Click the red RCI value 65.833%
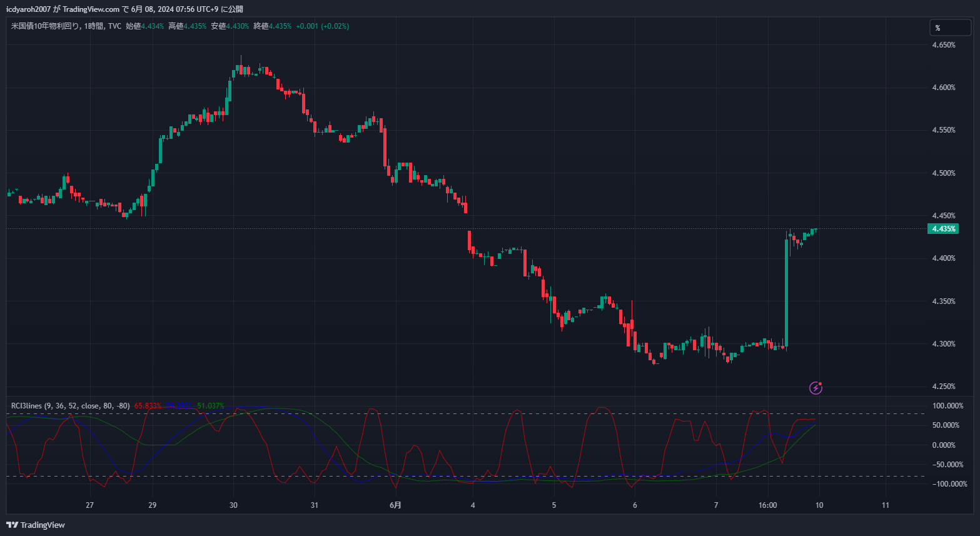 click(148, 406)
